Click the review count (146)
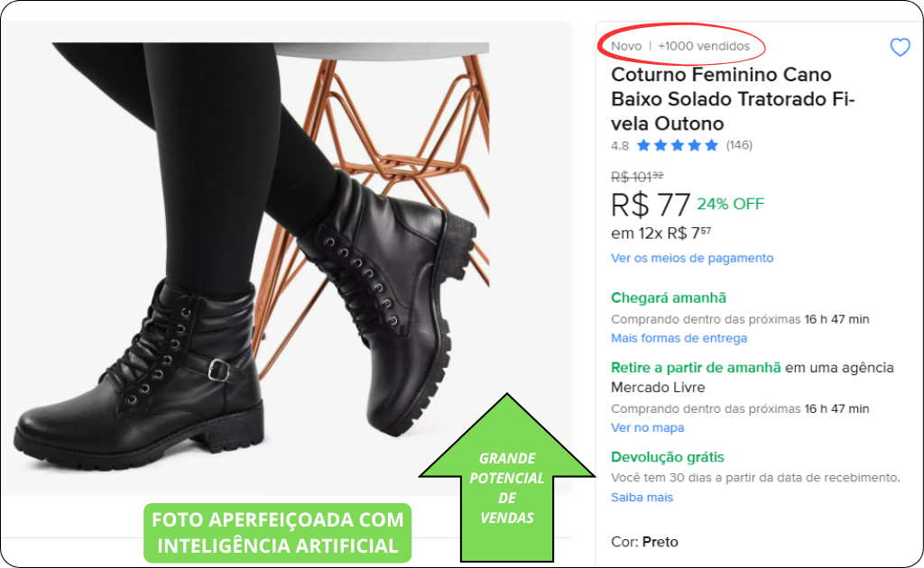 (739, 145)
